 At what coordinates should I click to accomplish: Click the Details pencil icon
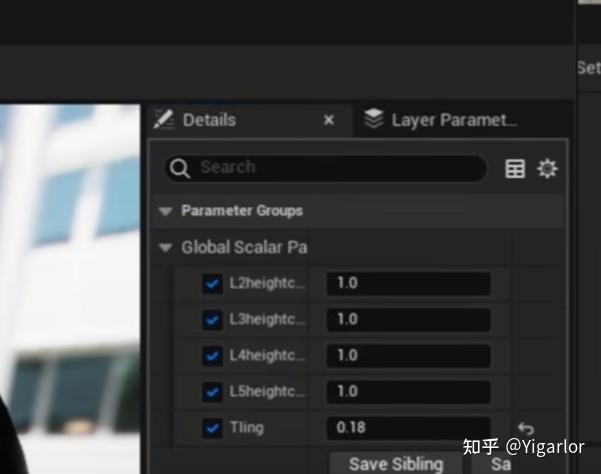coord(164,120)
